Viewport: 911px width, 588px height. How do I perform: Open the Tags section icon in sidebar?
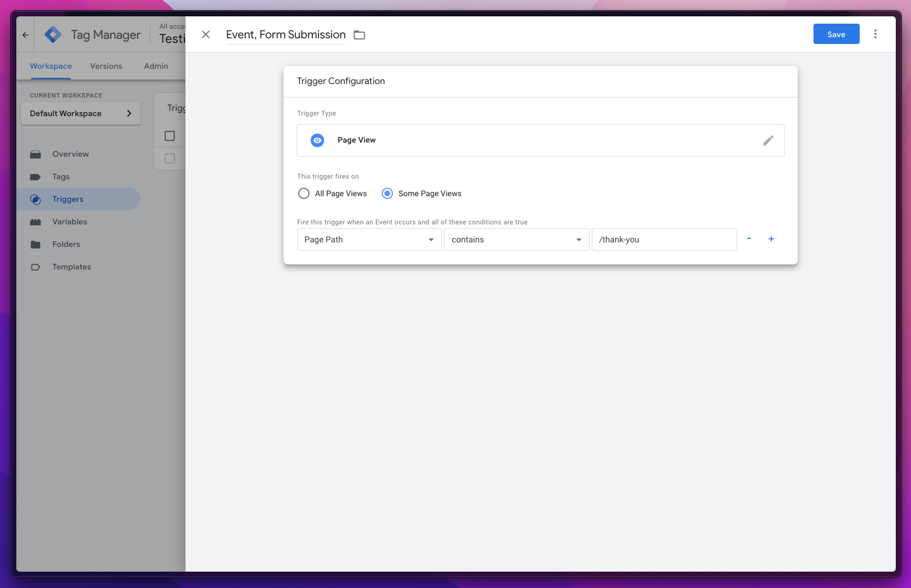[36, 176]
